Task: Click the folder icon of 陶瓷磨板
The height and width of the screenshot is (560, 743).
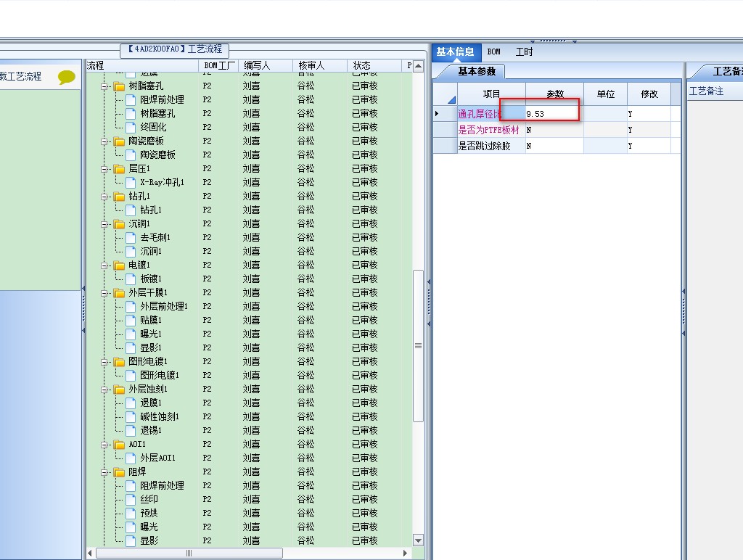Action: 120,141
